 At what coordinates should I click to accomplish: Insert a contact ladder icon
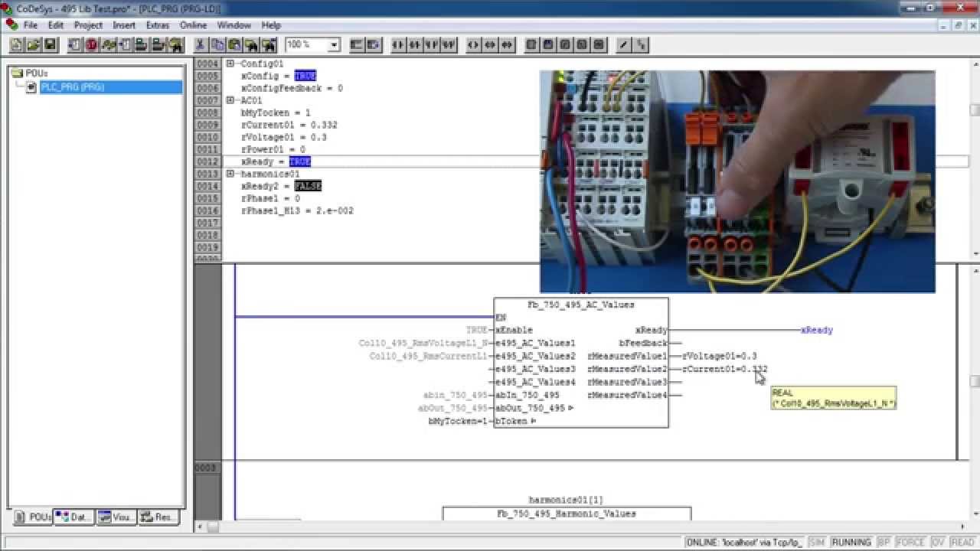coord(397,45)
